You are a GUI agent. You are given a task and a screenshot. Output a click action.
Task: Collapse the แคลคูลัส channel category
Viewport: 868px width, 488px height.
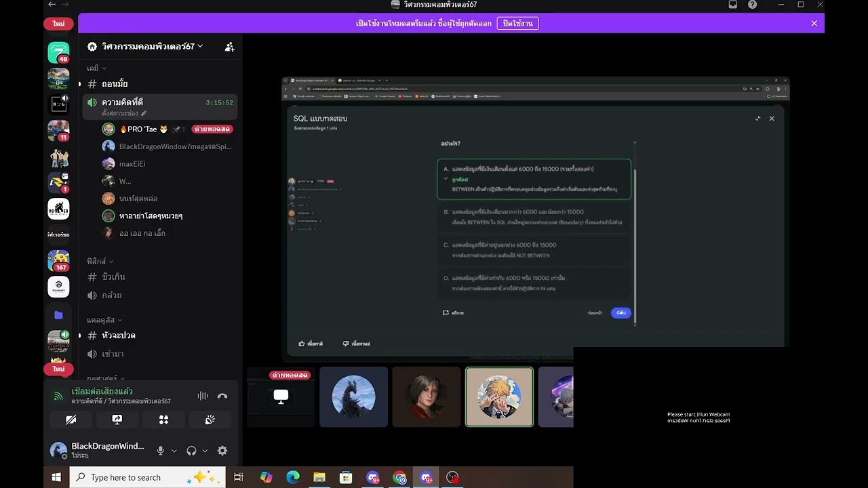(104, 320)
